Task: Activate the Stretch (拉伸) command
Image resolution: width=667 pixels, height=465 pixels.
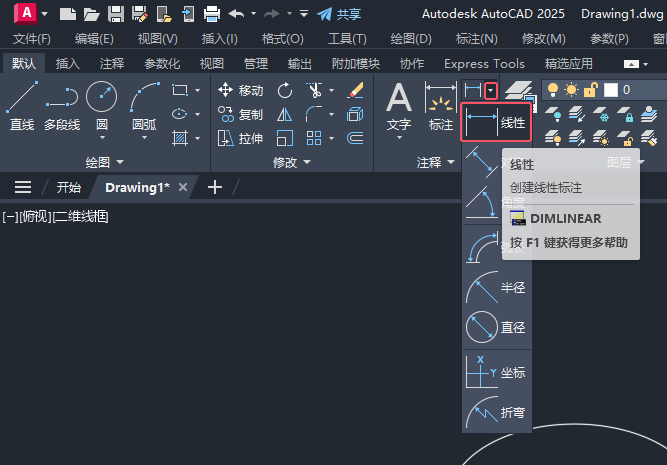Action: click(240, 139)
